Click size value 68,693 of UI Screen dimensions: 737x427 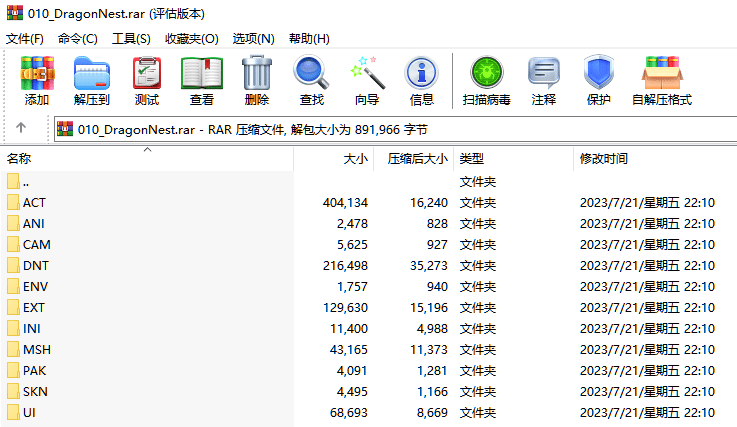348,413
